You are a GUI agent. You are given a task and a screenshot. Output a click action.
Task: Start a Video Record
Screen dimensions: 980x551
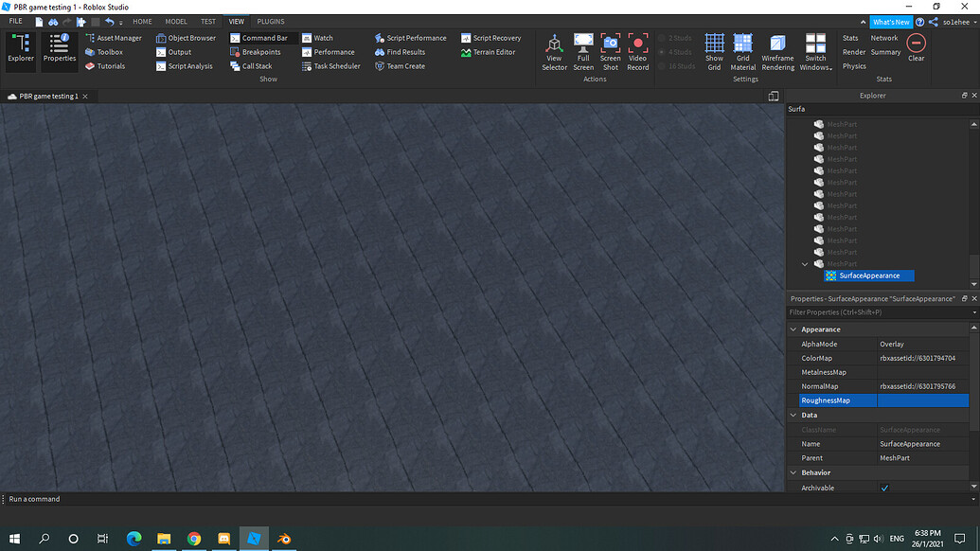(x=637, y=52)
